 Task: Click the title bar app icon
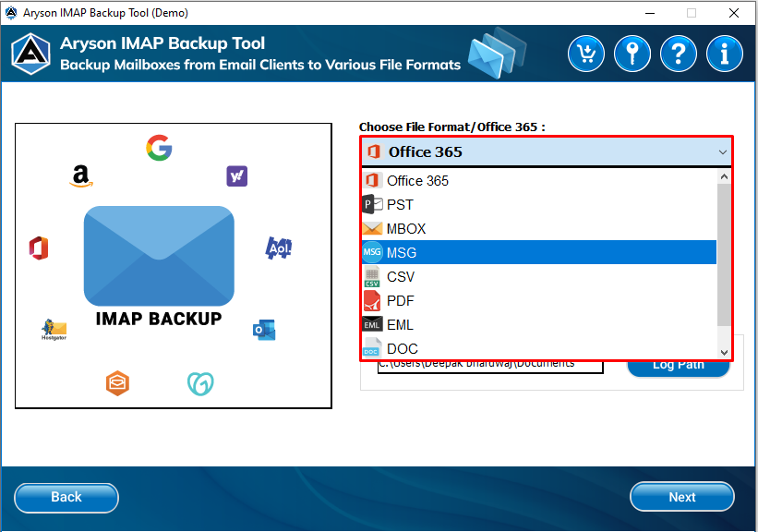[x=11, y=13]
